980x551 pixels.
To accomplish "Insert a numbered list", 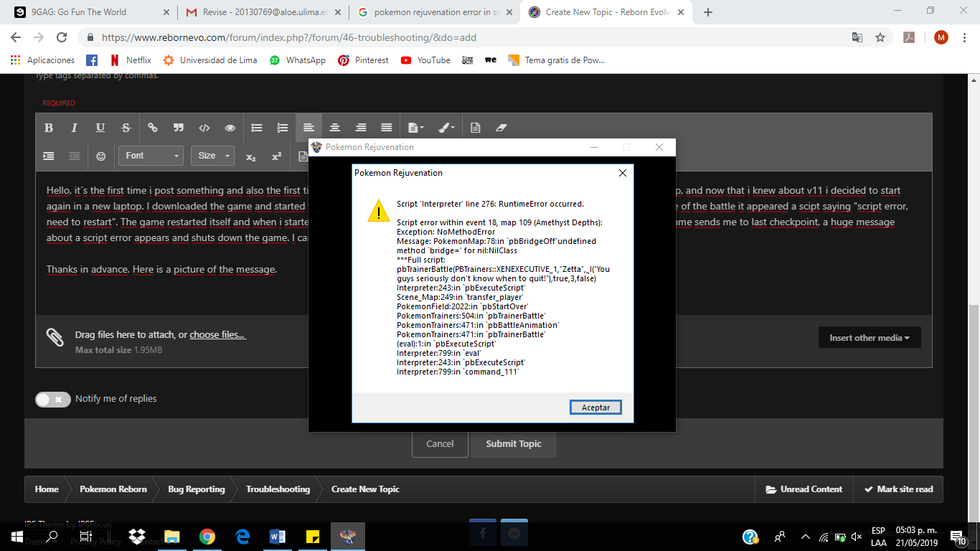I will click(282, 128).
